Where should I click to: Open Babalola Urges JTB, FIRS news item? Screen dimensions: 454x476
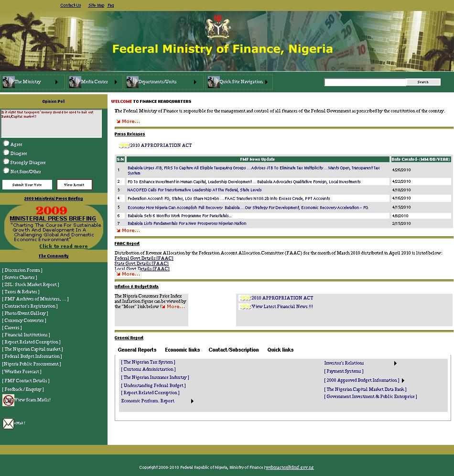254,170
